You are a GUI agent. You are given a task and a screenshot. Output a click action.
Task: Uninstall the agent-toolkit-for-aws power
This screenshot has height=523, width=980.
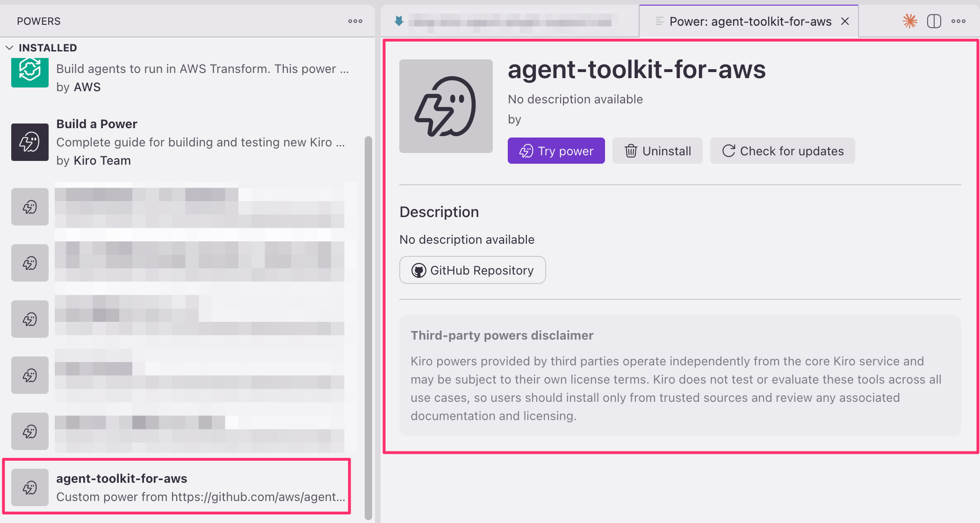click(657, 151)
